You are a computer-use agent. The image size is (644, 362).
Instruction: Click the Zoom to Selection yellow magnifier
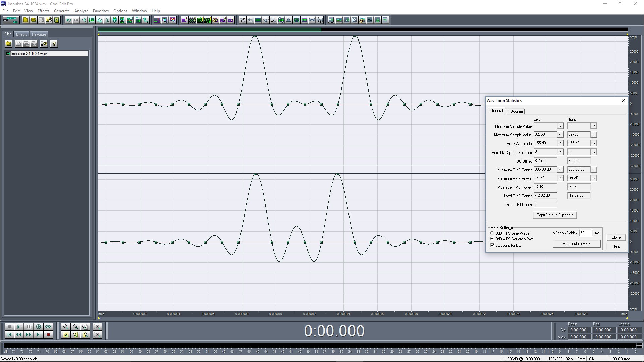click(65, 335)
